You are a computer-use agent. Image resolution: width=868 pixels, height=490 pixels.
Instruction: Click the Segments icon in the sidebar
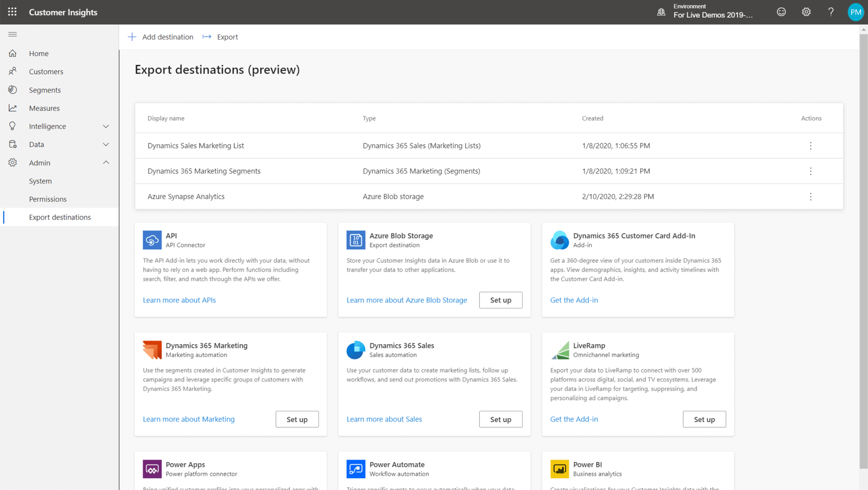14,90
